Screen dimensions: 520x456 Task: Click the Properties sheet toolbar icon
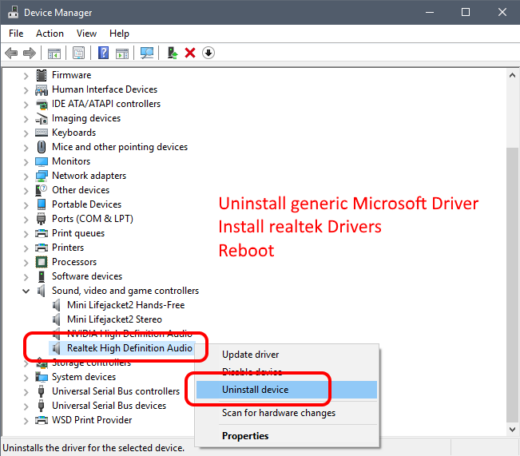[79, 53]
